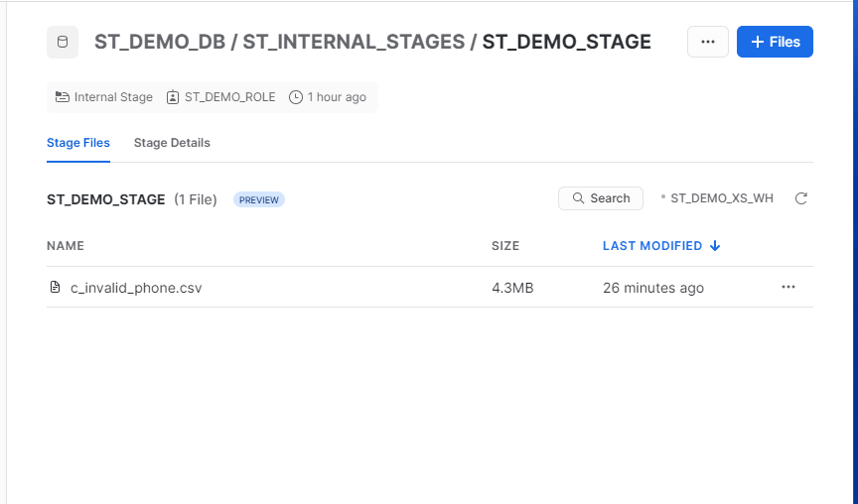Switch to the Stage Details tab
This screenshot has width=858, height=504.
click(x=172, y=143)
